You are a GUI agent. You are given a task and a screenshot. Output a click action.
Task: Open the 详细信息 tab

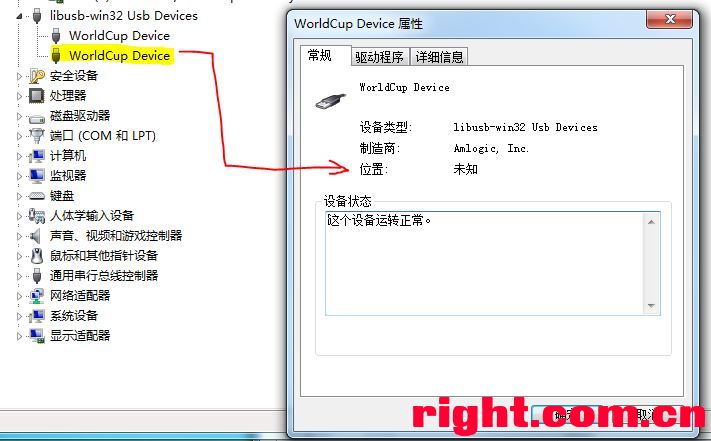[x=439, y=57]
